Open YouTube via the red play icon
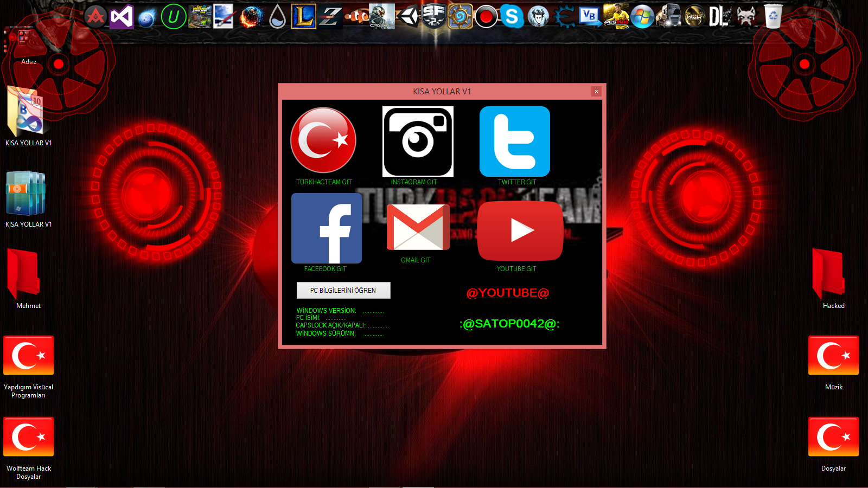 pyautogui.click(x=520, y=231)
